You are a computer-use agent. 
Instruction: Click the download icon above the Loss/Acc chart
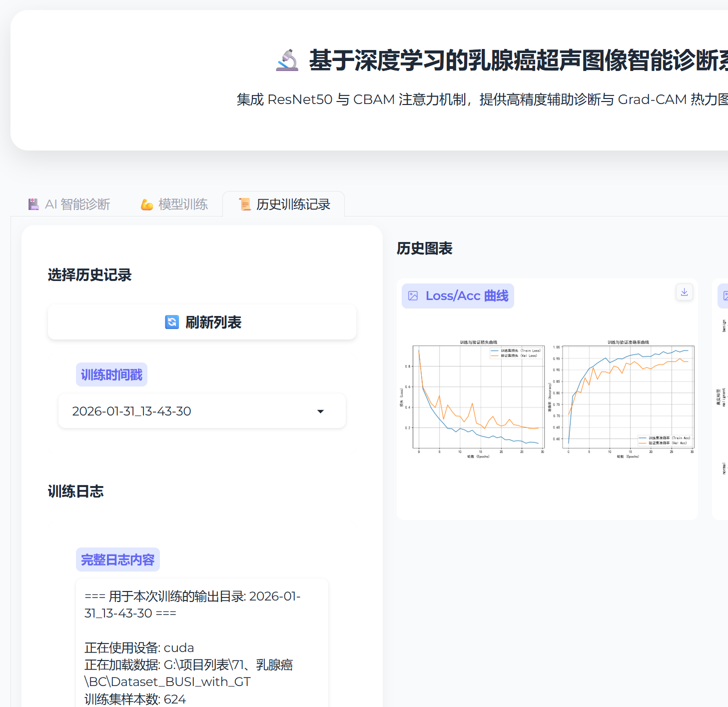click(684, 292)
